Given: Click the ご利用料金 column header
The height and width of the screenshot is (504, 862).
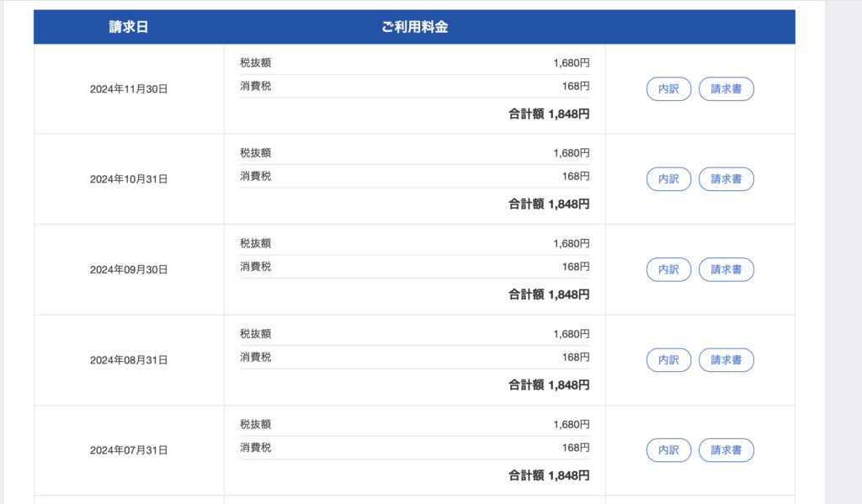Looking at the screenshot, I should pyautogui.click(x=414, y=27).
